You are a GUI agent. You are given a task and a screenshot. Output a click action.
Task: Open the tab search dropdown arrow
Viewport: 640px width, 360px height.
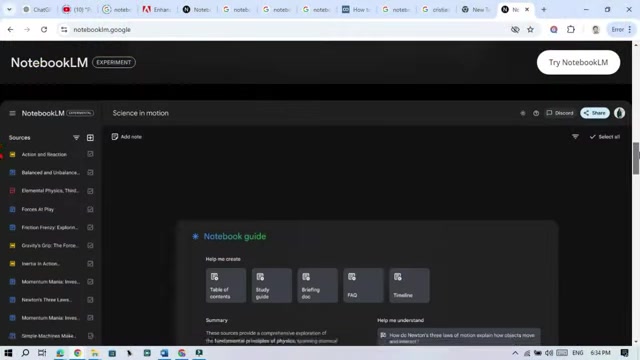9,9
